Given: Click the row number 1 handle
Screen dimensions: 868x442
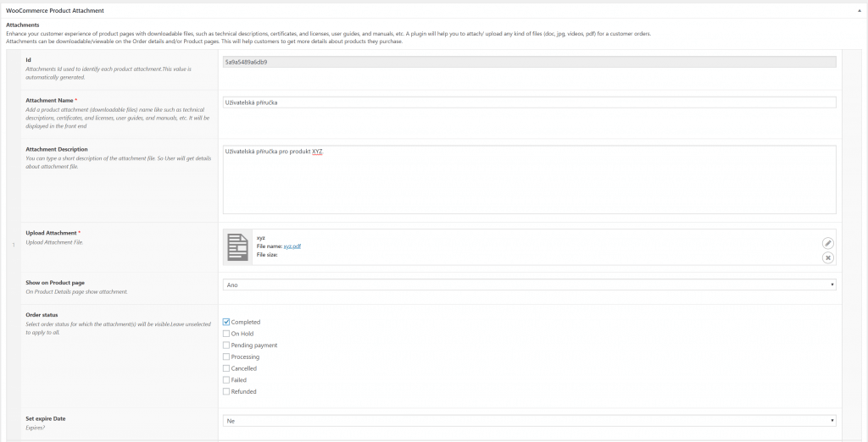Looking at the screenshot, I should pyautogui.click(x=14, y=245).
